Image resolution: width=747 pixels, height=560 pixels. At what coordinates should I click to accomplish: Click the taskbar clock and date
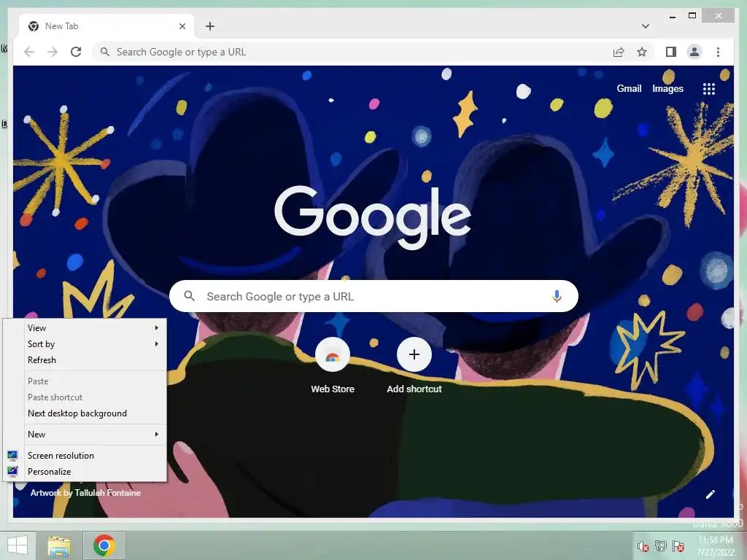(716, 546)
